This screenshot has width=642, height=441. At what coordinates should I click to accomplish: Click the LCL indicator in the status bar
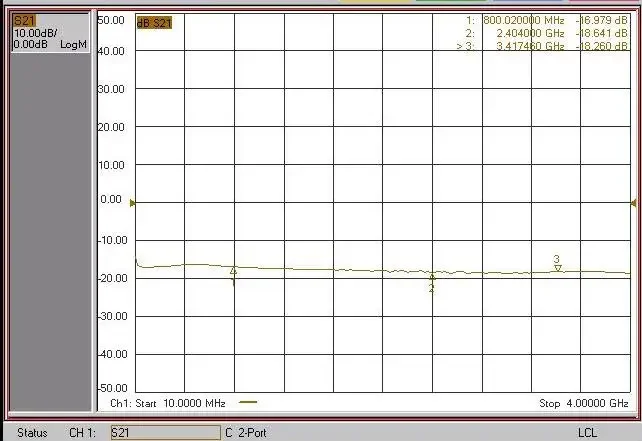click(x=588, y=433)
